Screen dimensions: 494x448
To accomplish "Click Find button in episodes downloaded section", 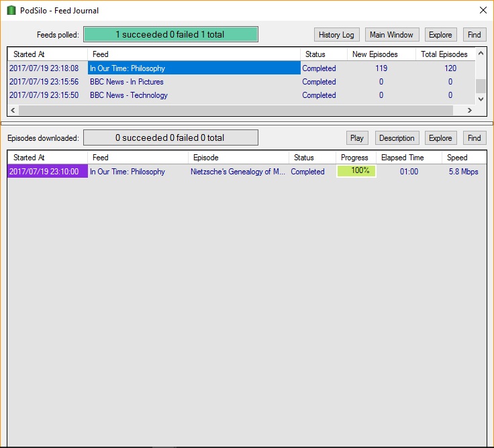I will [475, 138].
